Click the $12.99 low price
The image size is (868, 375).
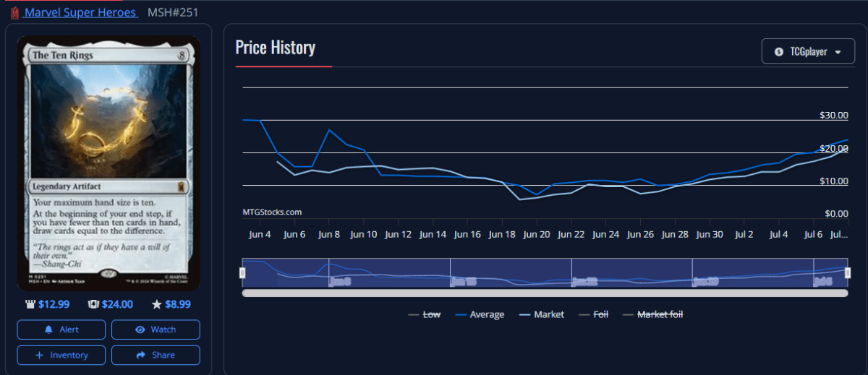click(x=55, y=304)
